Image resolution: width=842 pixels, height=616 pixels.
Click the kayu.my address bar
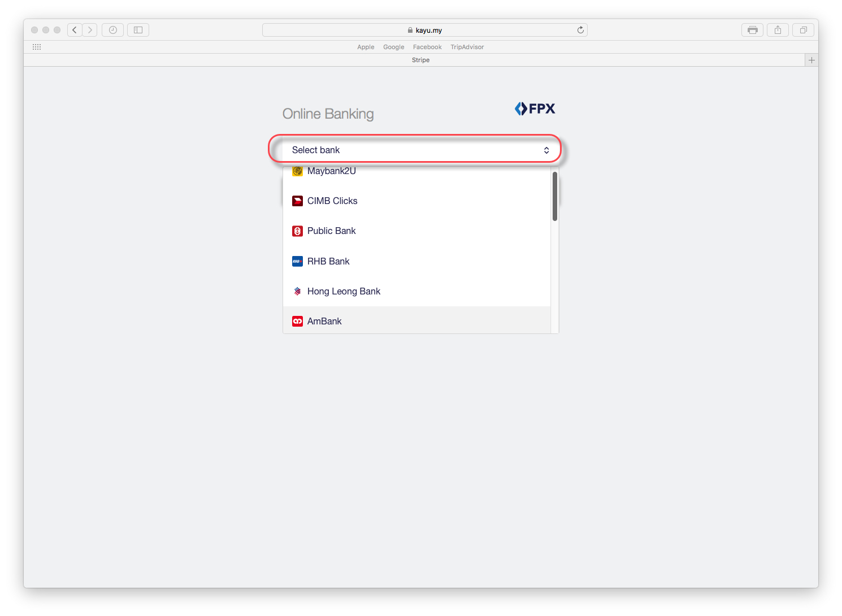click(x=425, y=30)
